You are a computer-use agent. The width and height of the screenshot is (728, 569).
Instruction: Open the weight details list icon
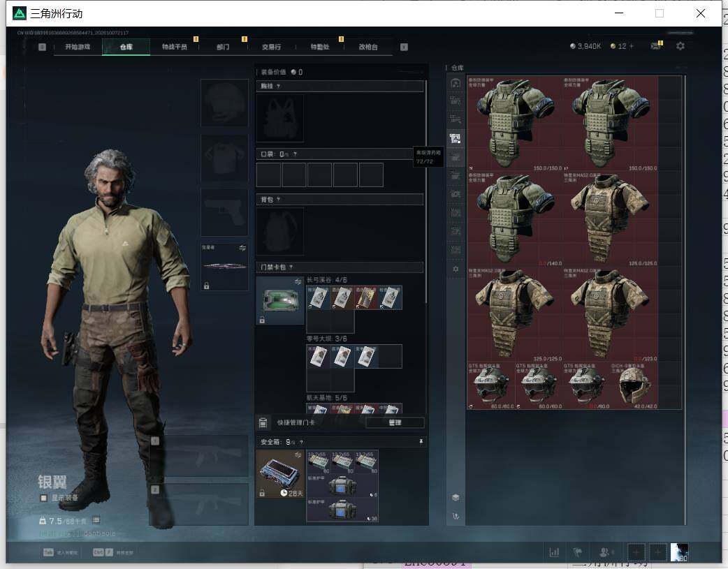pos(96,520)
